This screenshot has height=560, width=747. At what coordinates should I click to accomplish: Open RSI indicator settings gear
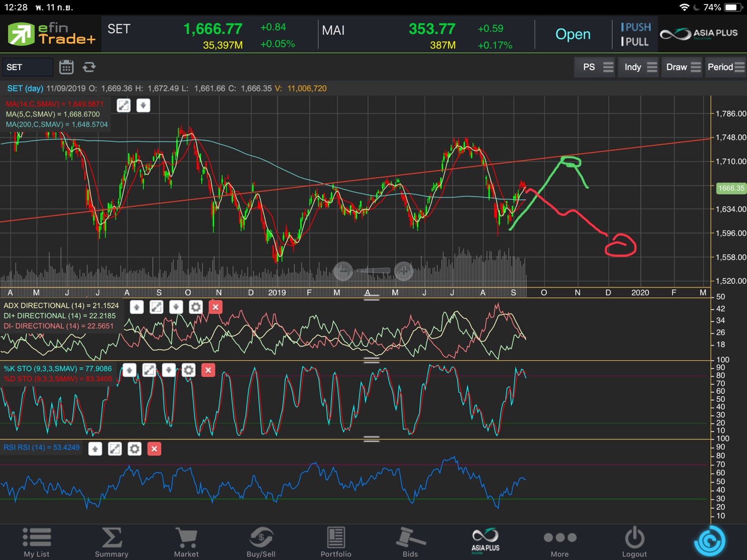[x=134, y=449]
